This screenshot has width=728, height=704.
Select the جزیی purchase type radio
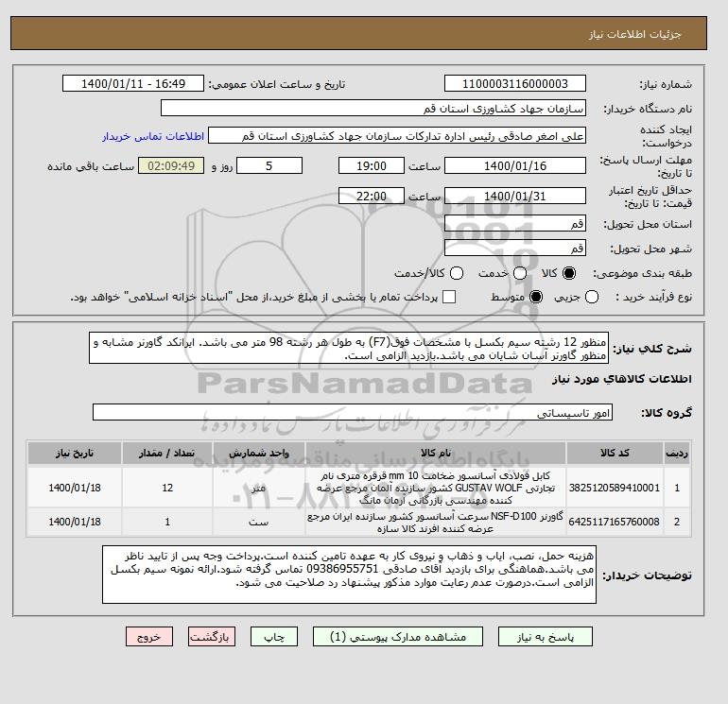click(x=592, y=297)
